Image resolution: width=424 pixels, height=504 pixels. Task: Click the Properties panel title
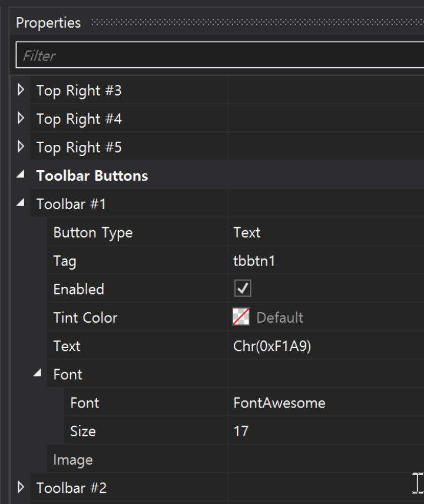click(48, 23)
